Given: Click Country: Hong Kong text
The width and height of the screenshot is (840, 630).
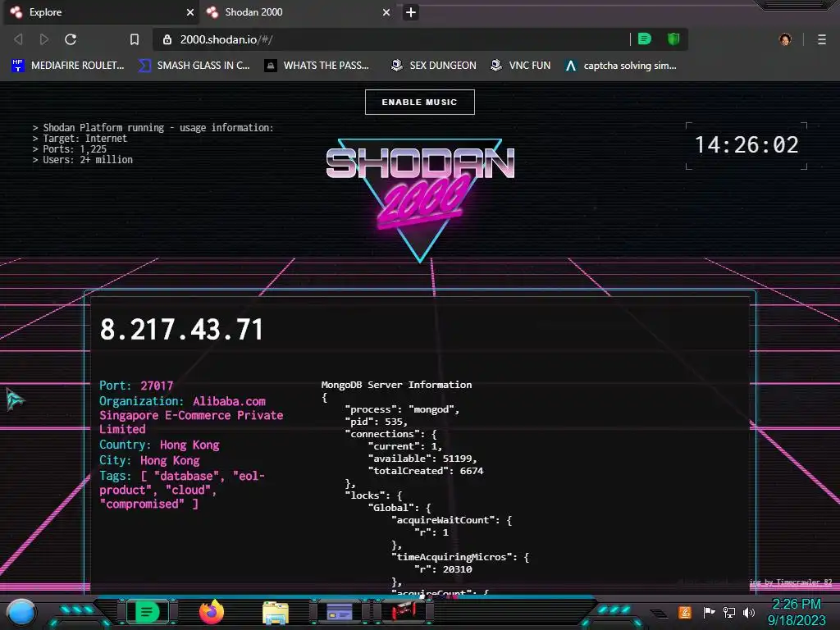Looking at the screenshot, I should coord(159,445).
